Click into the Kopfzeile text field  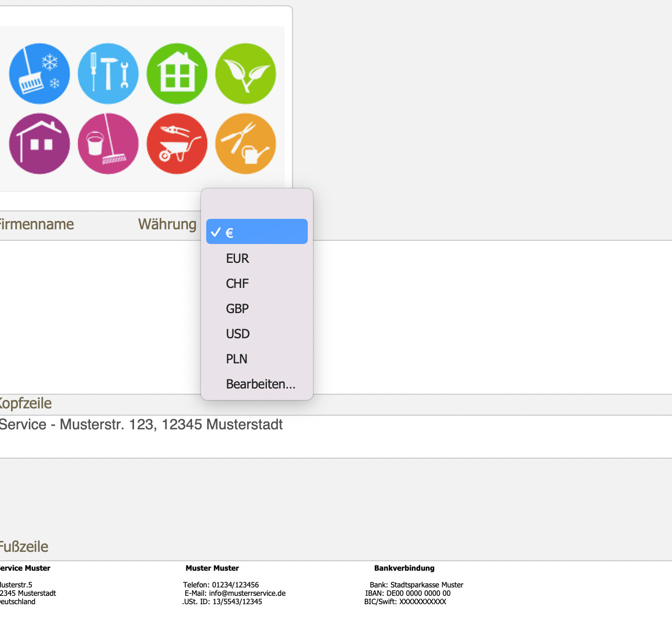[x=336, y=437]
